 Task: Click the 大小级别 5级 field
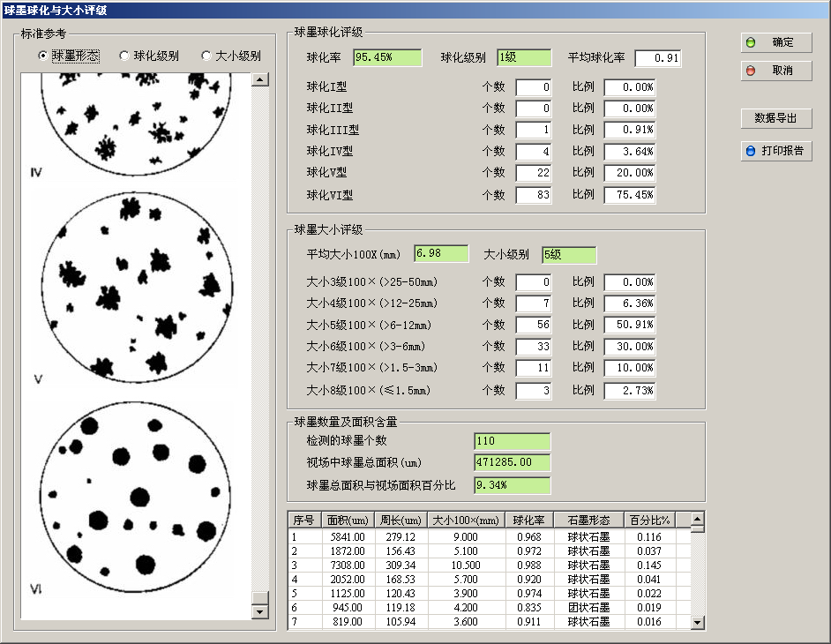[x=569, y=255]
